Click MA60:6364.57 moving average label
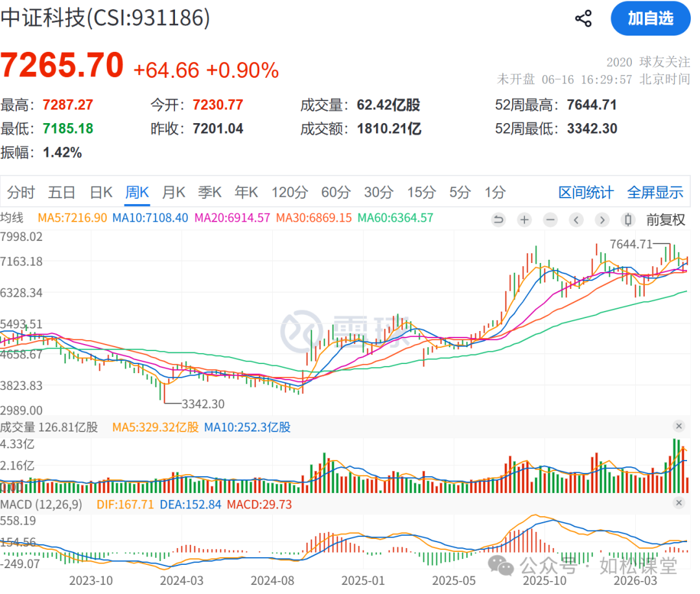The image size is (700, 594). [x=395, y=218]
